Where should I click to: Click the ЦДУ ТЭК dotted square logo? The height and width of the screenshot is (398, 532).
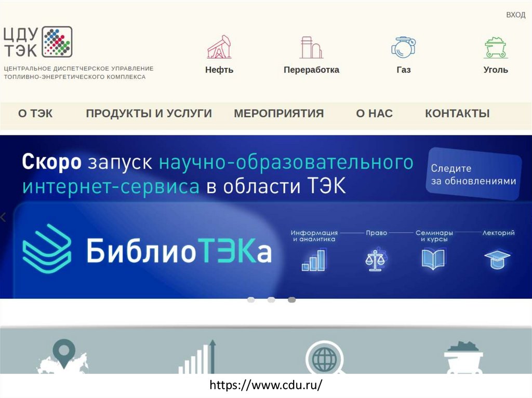57,42
